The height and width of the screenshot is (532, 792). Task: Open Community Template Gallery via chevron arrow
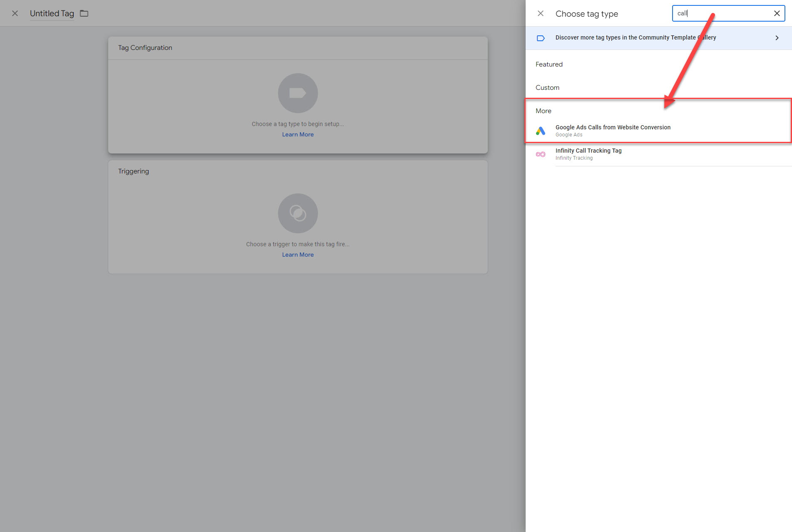[777, 38]
